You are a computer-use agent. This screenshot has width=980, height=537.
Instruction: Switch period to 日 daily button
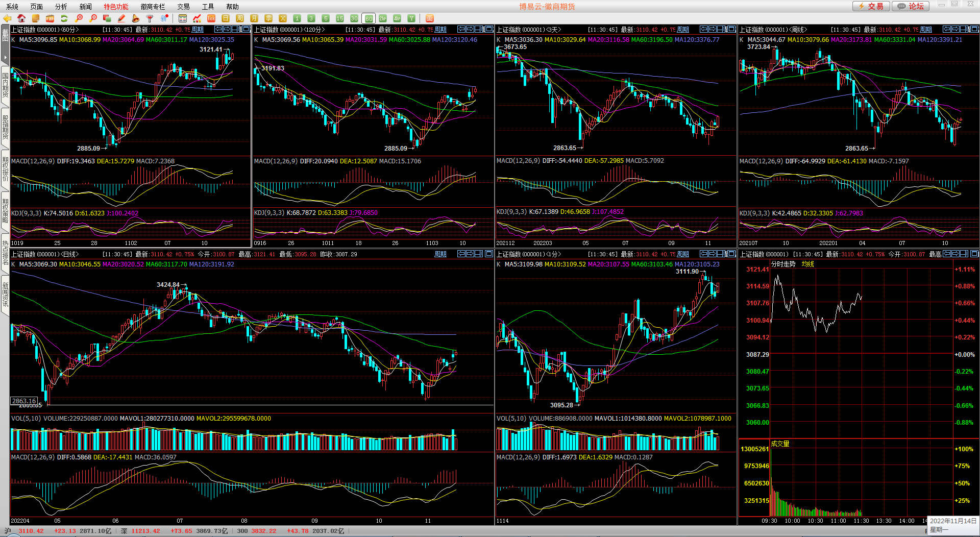(226, 18)
